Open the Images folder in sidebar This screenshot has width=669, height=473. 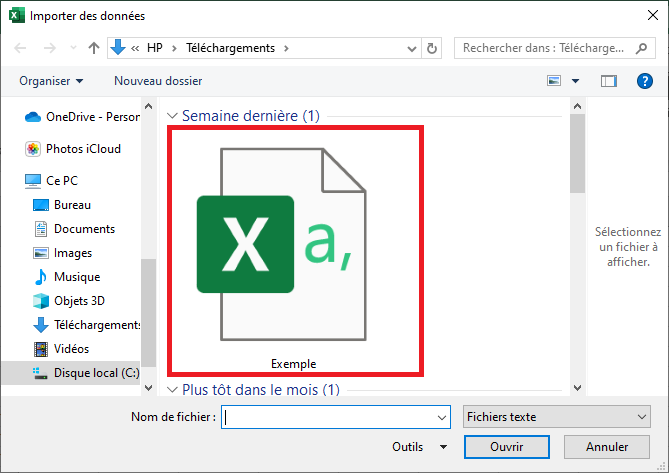pos(62,253)
